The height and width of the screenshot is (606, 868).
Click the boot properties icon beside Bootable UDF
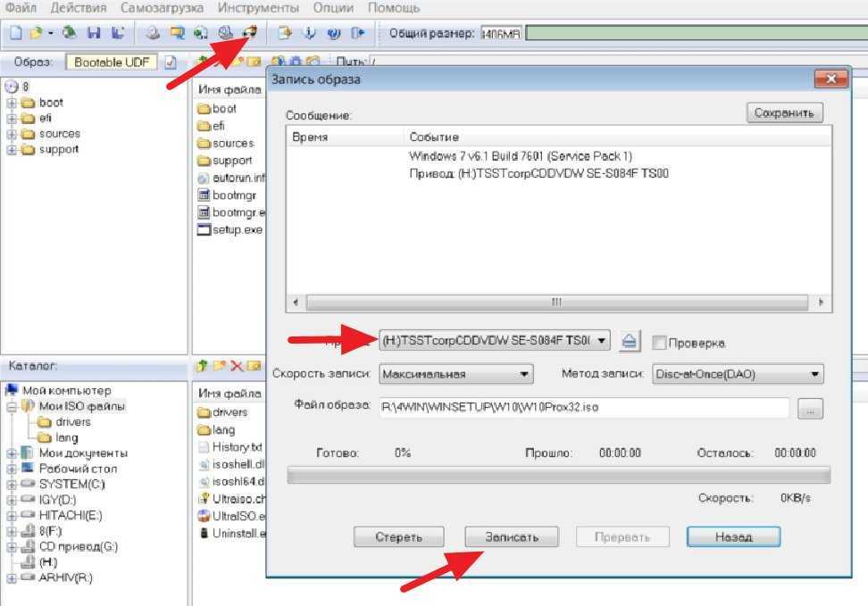click(171, 62)
